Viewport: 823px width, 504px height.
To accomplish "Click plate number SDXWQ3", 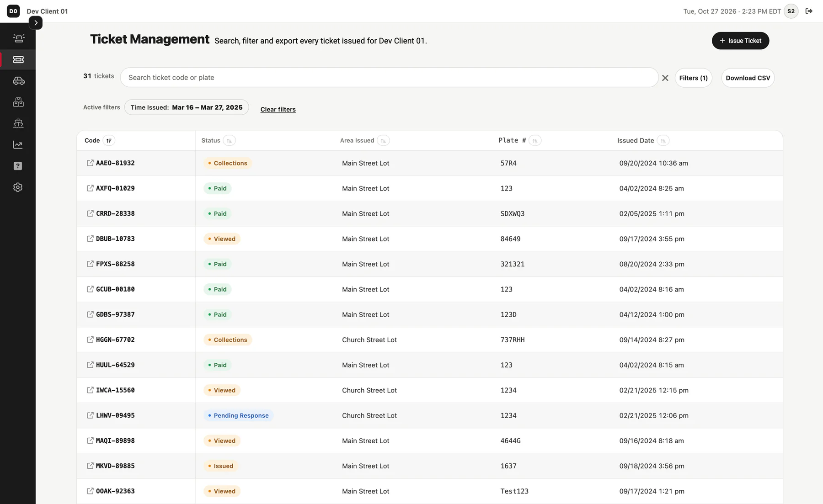I will [513, 213].
